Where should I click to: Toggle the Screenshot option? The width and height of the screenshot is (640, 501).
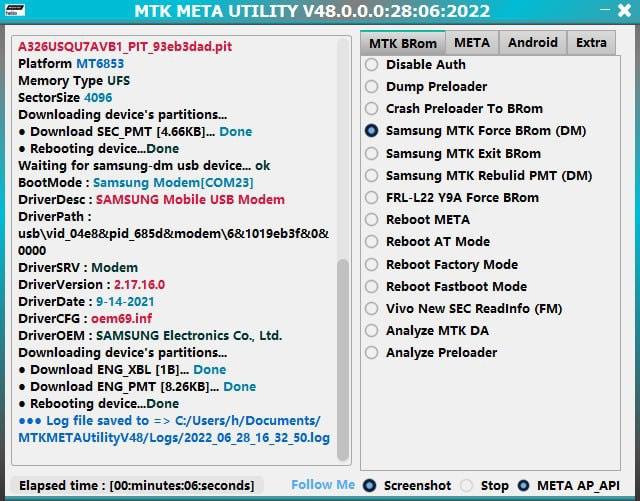point(370,486)
